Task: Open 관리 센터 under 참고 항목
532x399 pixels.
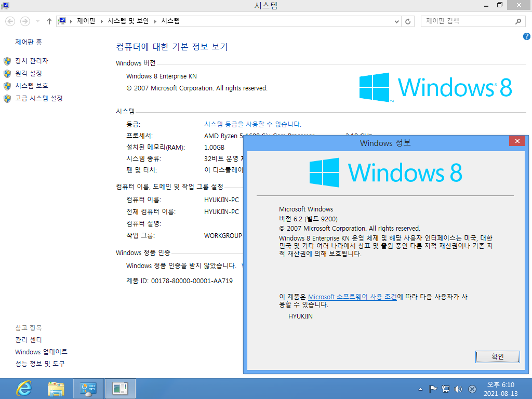Action: (29, 340)
